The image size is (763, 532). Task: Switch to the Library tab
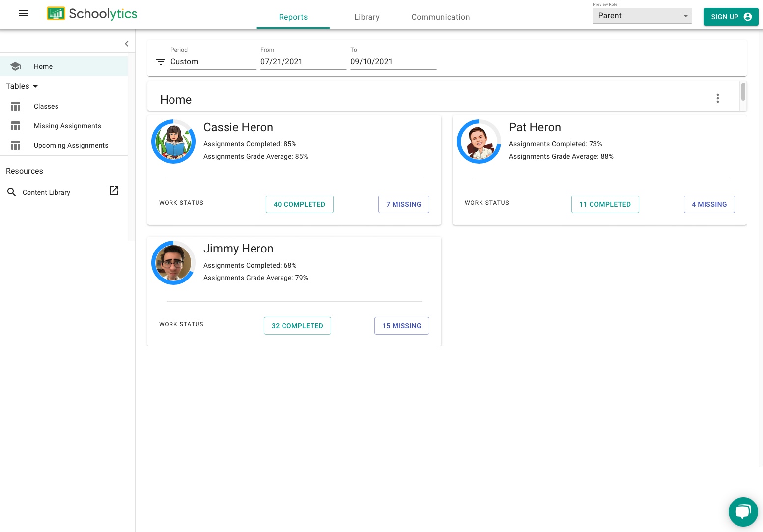coord(367,17)
